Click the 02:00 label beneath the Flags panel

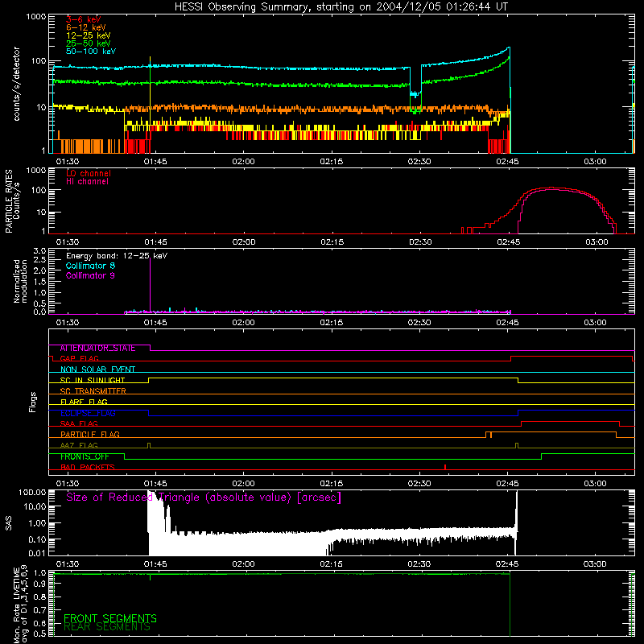tap(244, 484)
